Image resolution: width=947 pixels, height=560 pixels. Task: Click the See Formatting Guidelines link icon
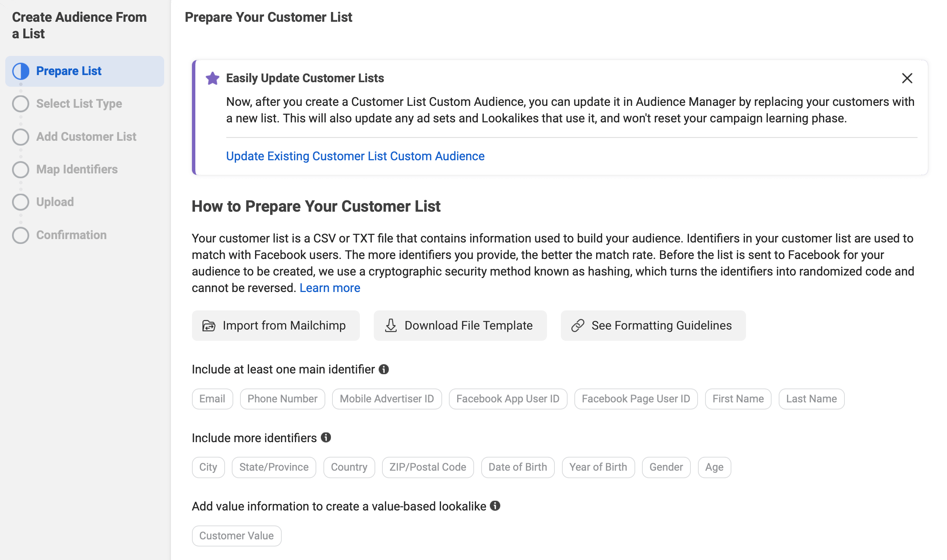(578, 325)
